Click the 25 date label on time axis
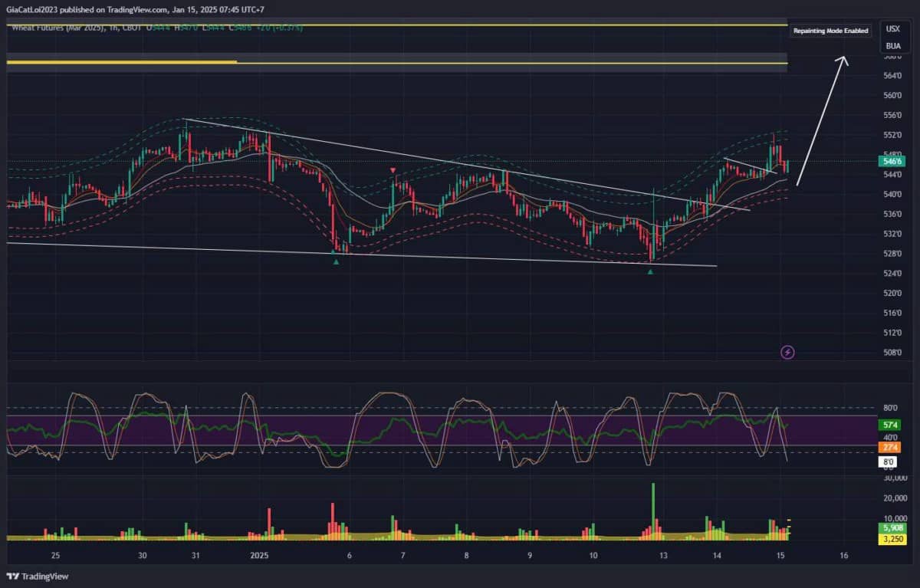 coord(55,555)
